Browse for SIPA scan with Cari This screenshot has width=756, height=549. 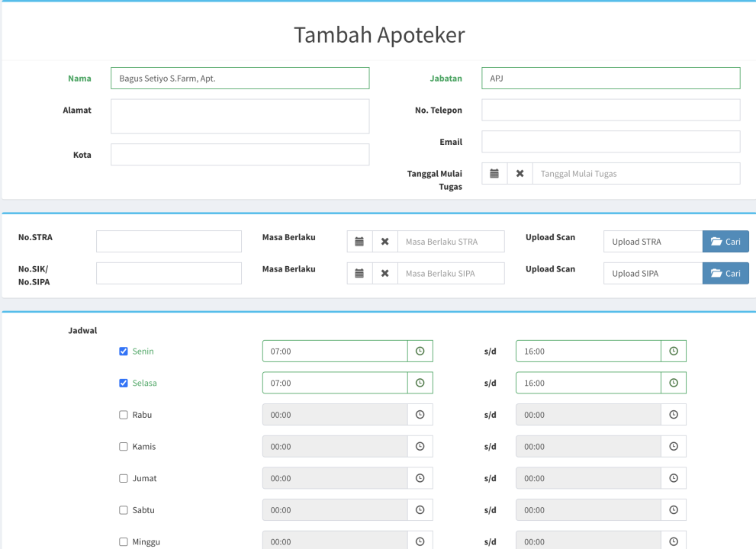725,274
